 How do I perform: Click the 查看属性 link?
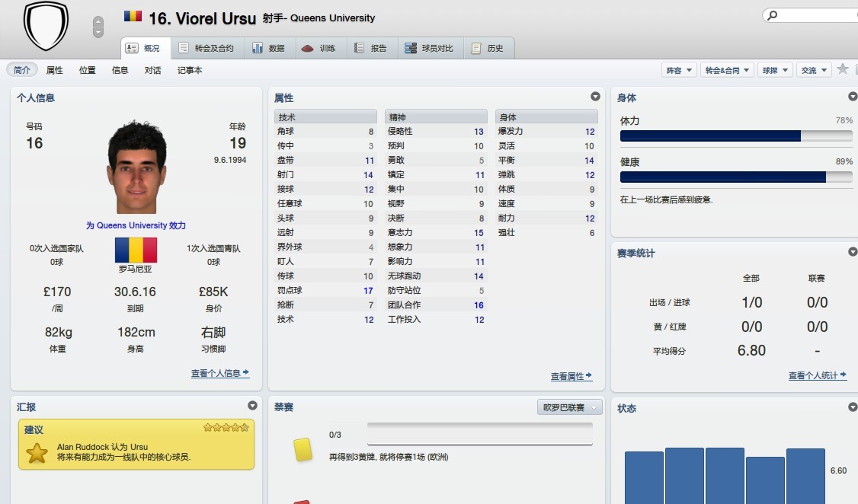pos(571,376)
